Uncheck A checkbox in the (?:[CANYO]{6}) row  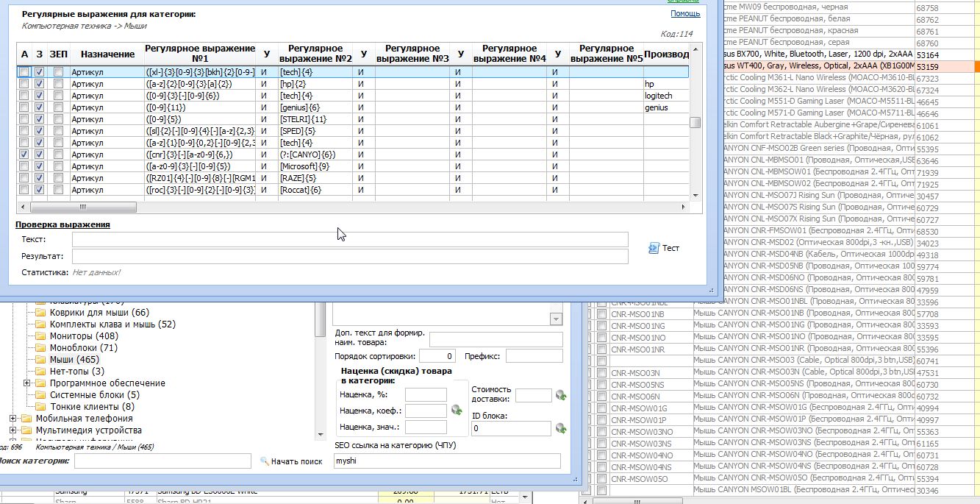[24, 155]
